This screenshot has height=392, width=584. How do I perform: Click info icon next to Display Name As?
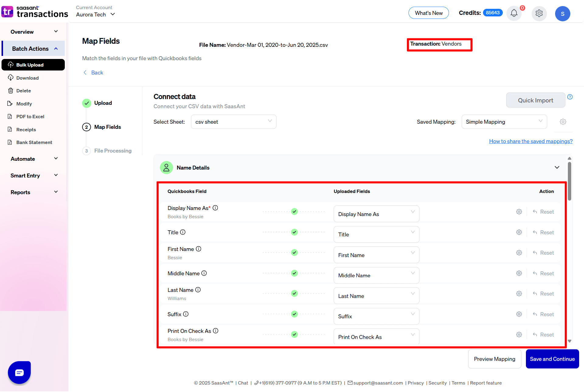click(x=215, y=208)
